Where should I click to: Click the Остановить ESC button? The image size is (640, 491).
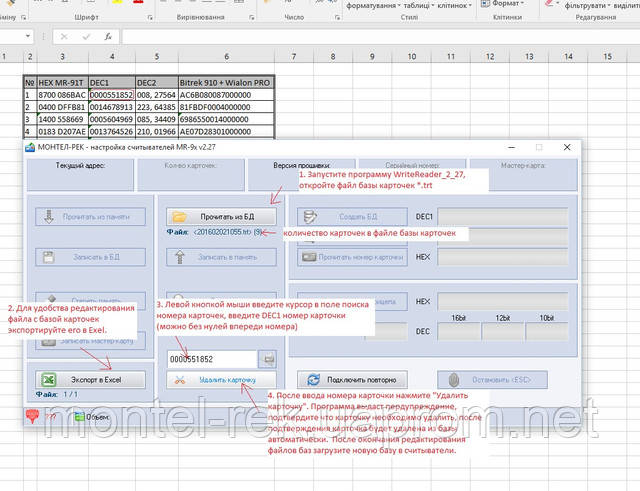tap(492, 380)
